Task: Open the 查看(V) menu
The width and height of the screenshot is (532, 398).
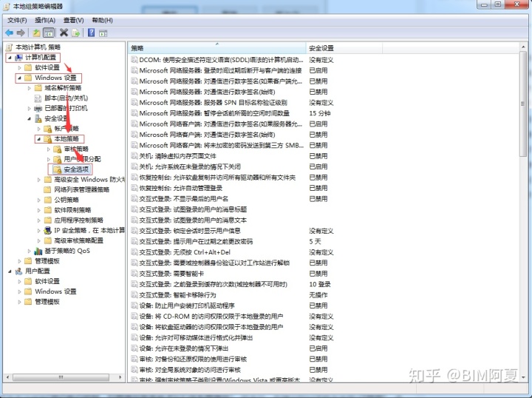Action: coord(74,21)
